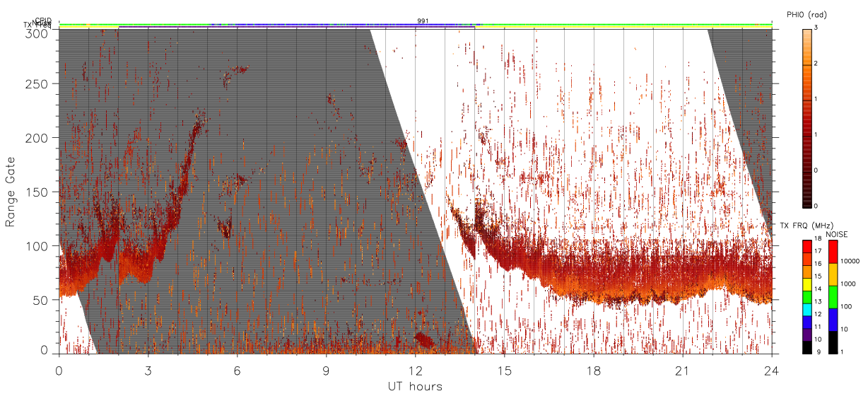The height and width of the screenshot is (401, 868).
Task: Click the x-axis tick label '9'
Action: (326, 371)
